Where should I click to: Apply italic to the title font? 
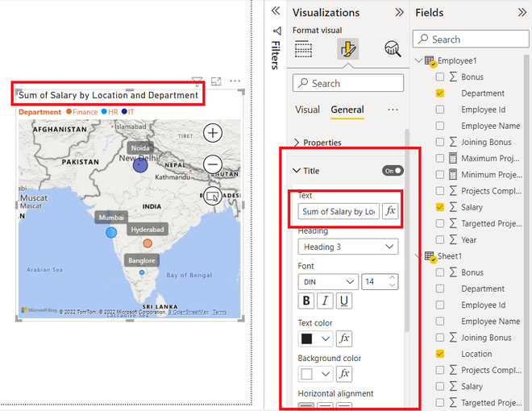tap(325, 301)
